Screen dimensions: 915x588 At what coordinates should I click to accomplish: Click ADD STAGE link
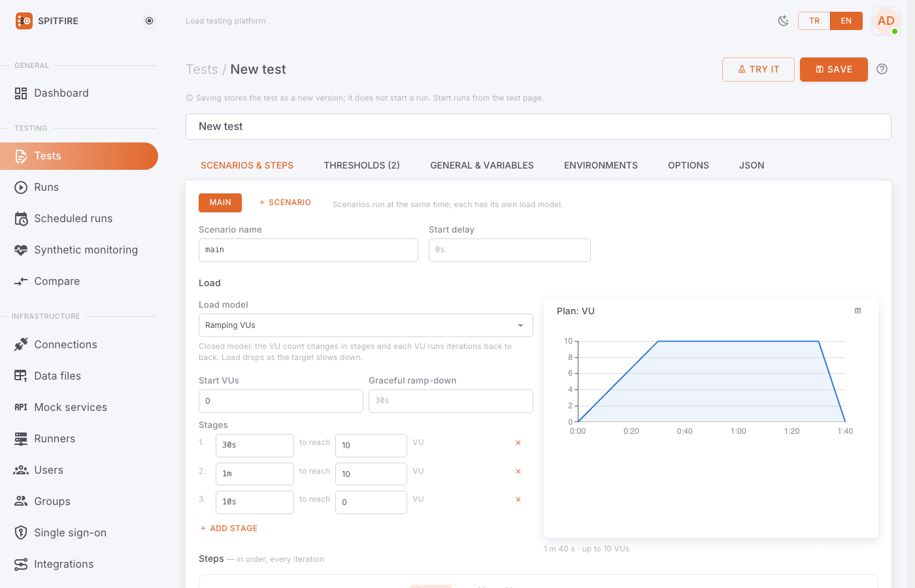[229, 529]
